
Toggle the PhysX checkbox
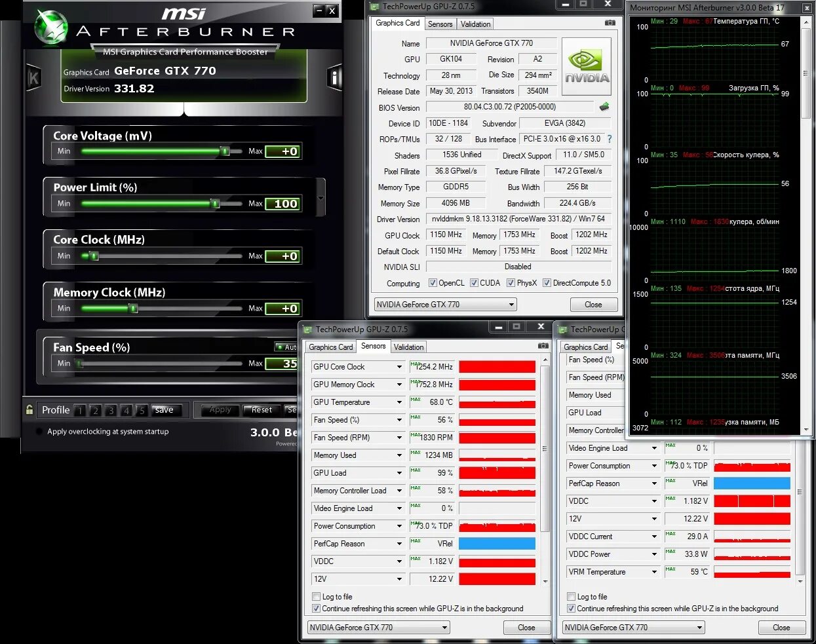[511, 283]
